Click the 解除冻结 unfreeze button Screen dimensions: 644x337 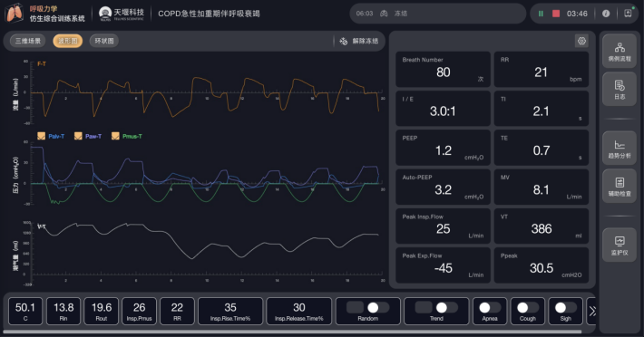359,41
